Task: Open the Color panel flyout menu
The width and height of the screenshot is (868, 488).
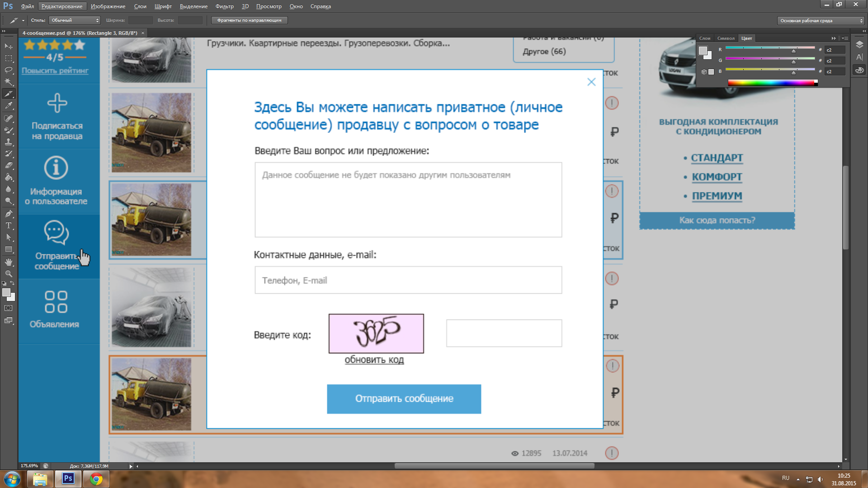Action: pos(844,38)
